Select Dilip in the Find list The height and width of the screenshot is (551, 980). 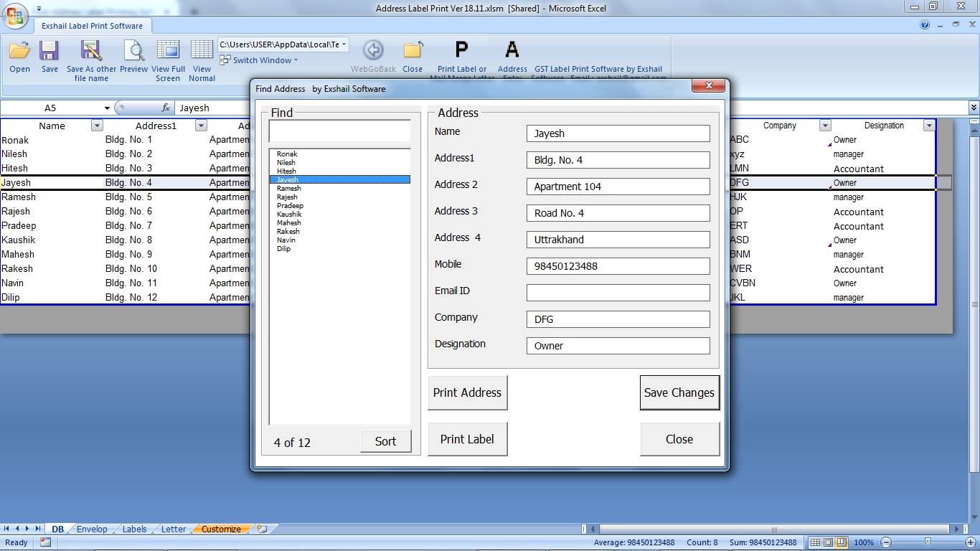pos(339,248)
